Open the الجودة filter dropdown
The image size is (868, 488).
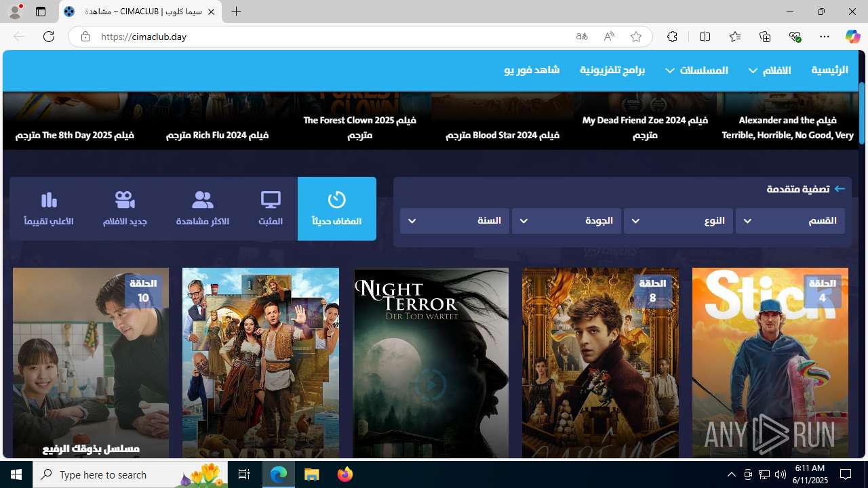(566, 221)
